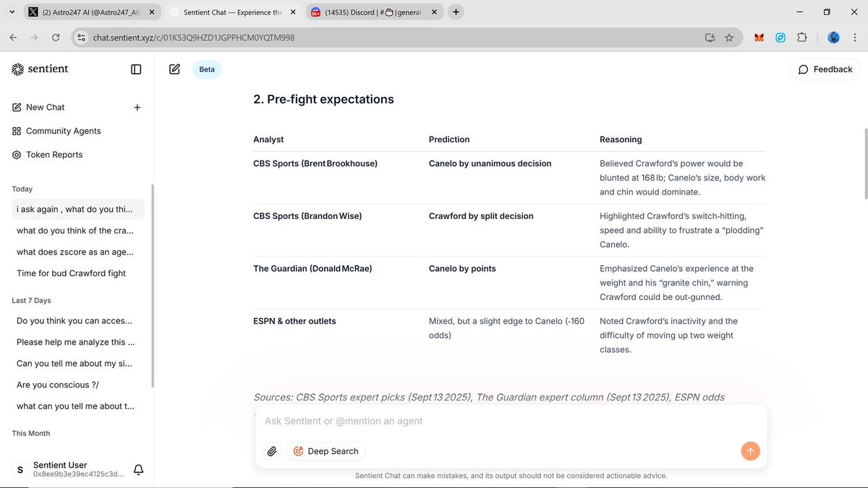Screen dimensions: 868x488
Task: Click the 'Reasoning' column header
Action: (621, 140)
